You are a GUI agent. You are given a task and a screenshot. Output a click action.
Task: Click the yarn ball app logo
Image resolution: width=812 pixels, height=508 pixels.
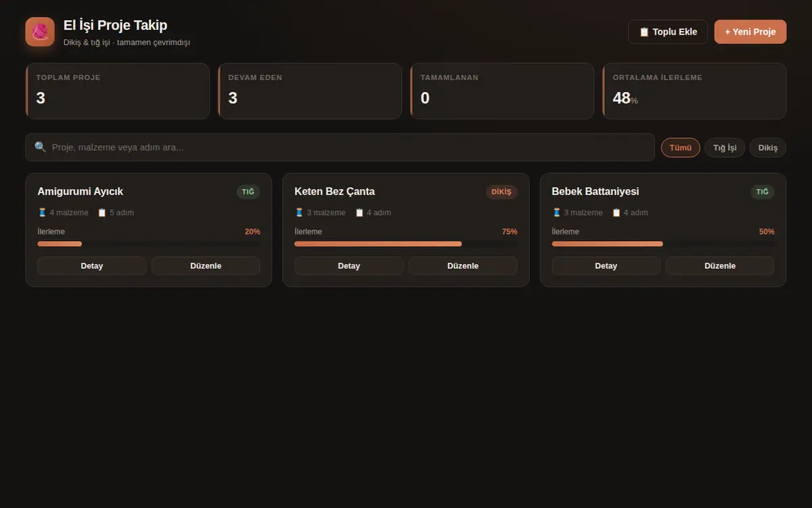[x=40, y=32]
